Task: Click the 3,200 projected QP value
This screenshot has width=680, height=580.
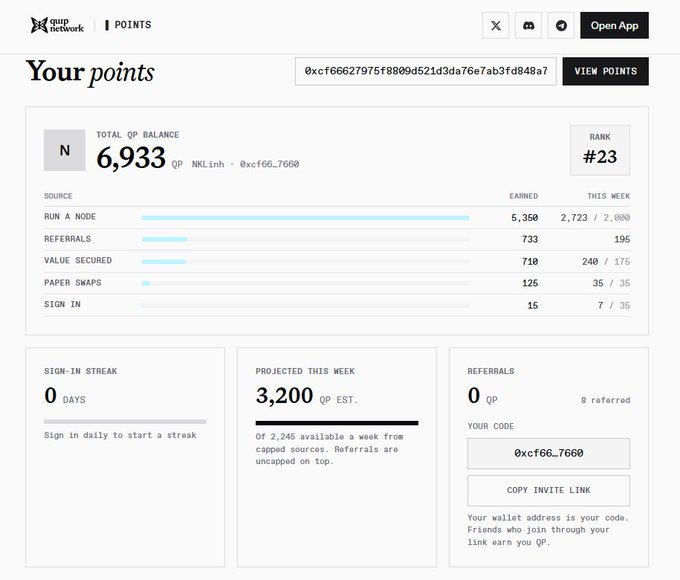Action: point(284,396)
